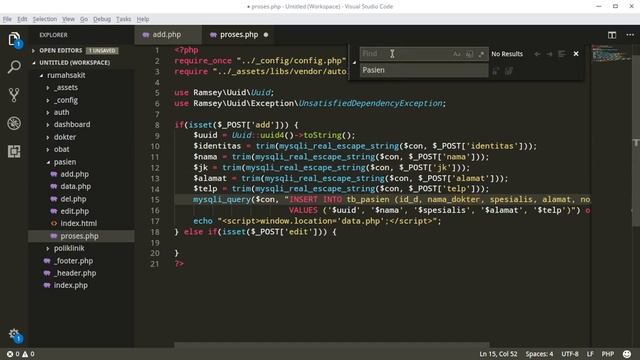Open the editor More Actions ellipsis
This screenshot has height=360, width=640.
pyautogui.click(x=630, y=35)
